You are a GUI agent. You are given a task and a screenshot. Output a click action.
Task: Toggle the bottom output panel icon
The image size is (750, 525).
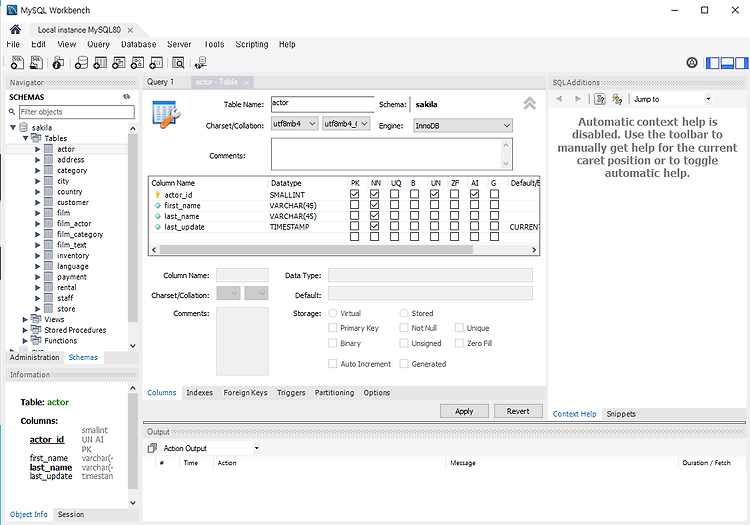[x=728, y=63]
